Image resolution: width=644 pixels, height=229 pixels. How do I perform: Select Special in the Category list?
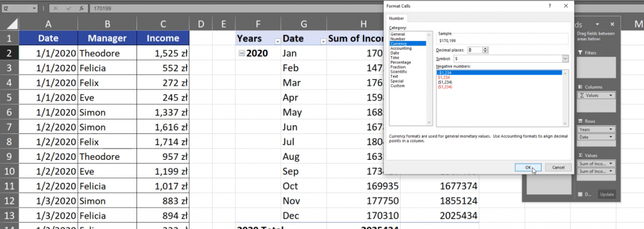tap(397, 81)
